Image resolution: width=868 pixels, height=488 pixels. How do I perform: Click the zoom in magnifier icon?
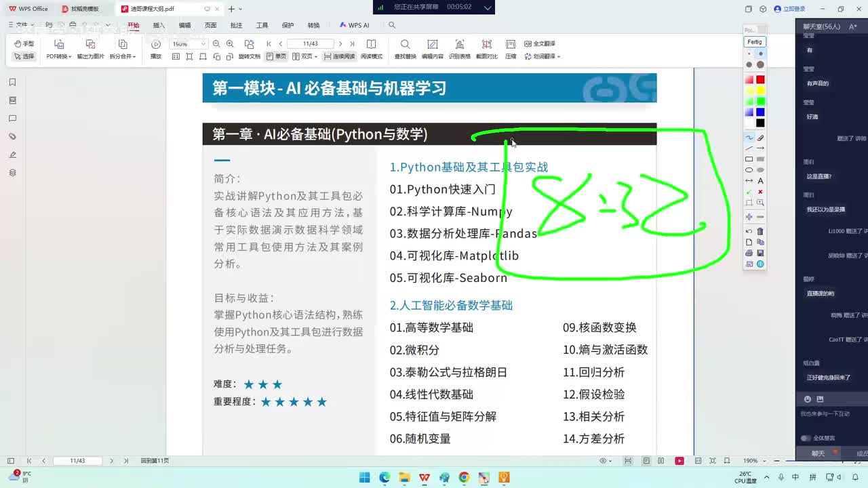click(x=230, y=43)
